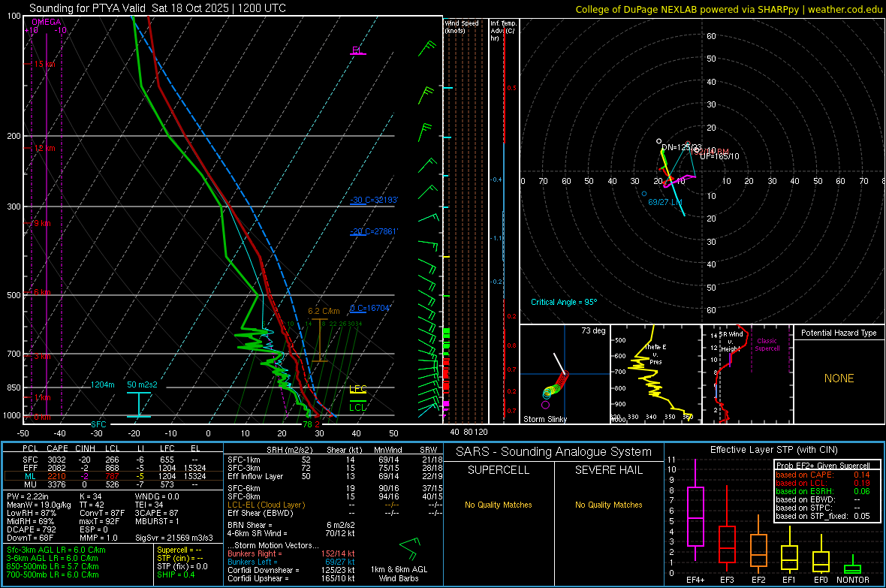Viewport: 886px width, 588px height.
Task: Click the Classic Supercell label
Action: pyautogui.click(x=767, y=345)
